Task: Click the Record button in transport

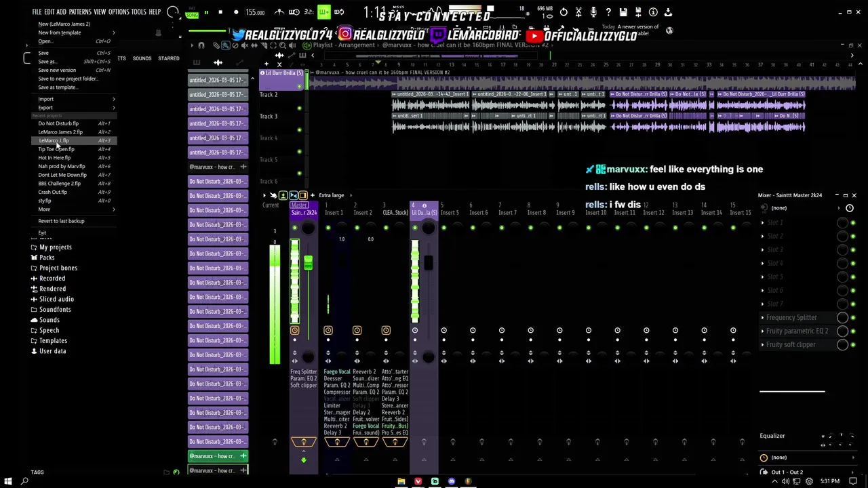Action: [x=236, y=12]
